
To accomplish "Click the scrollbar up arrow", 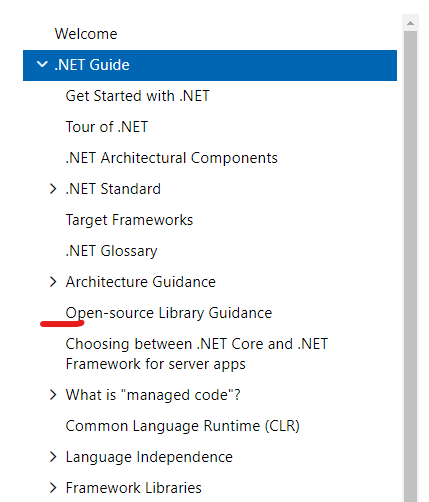I will [410, 23].
